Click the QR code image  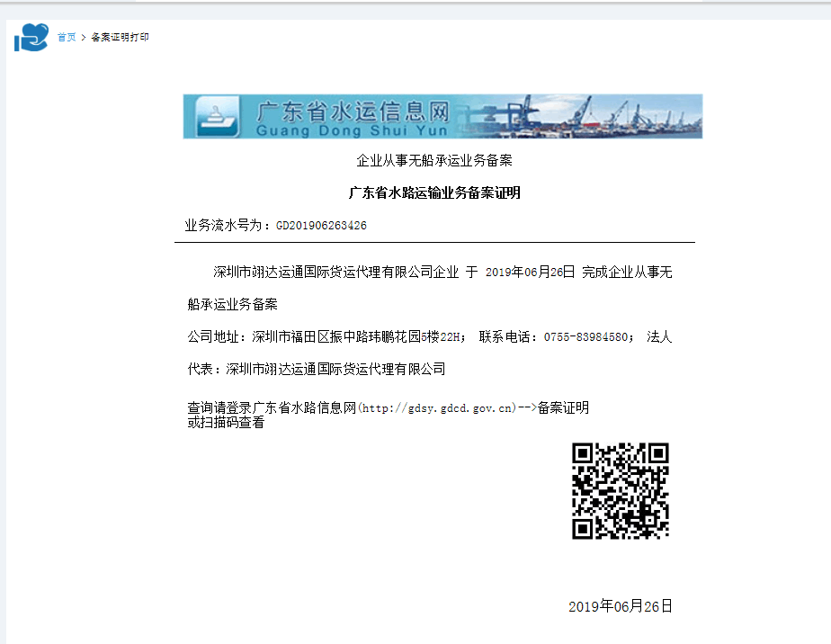point(621,491)
